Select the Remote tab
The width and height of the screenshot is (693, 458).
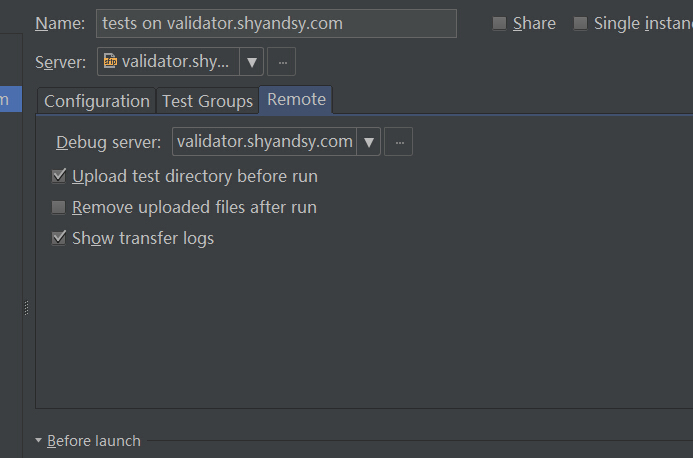tap(296, 99)
